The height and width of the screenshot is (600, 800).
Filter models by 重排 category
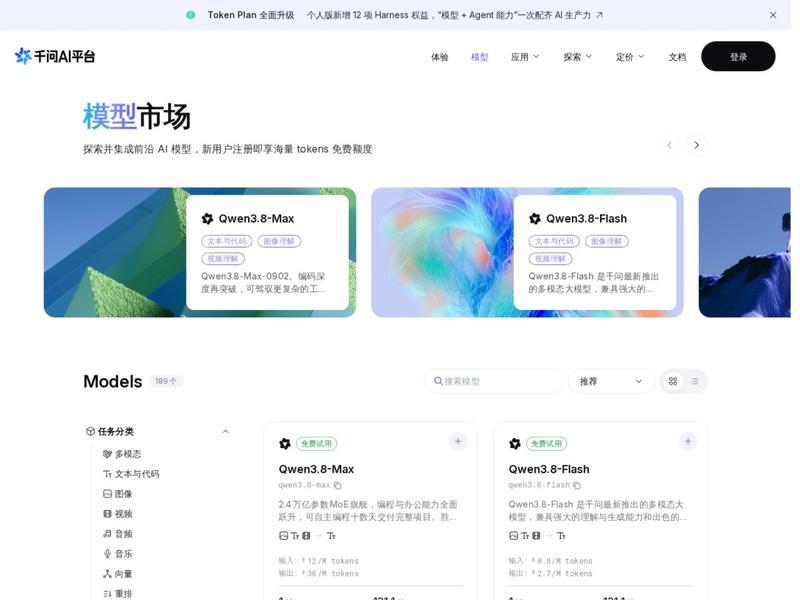[x=118, y=594]
